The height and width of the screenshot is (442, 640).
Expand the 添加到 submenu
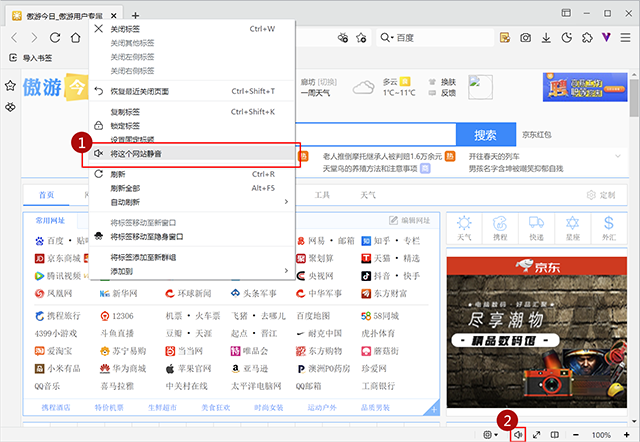pyautogui.click(x=192, y=271)
